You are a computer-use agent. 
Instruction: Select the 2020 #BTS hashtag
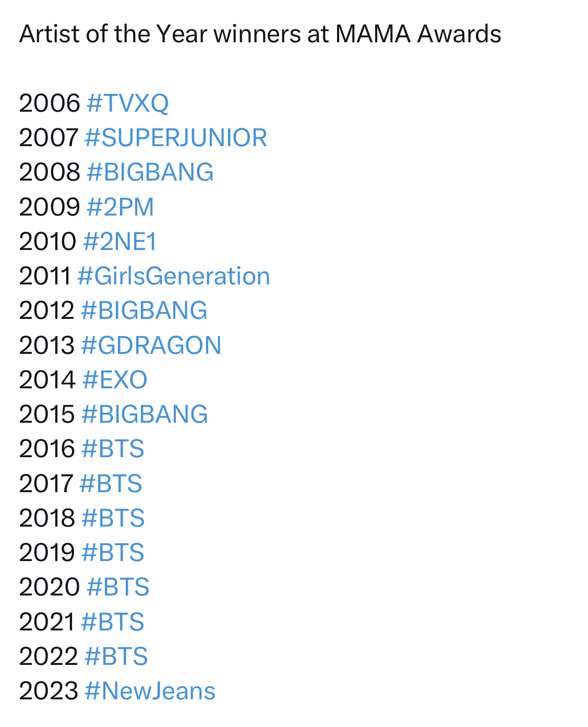[118, 587]
